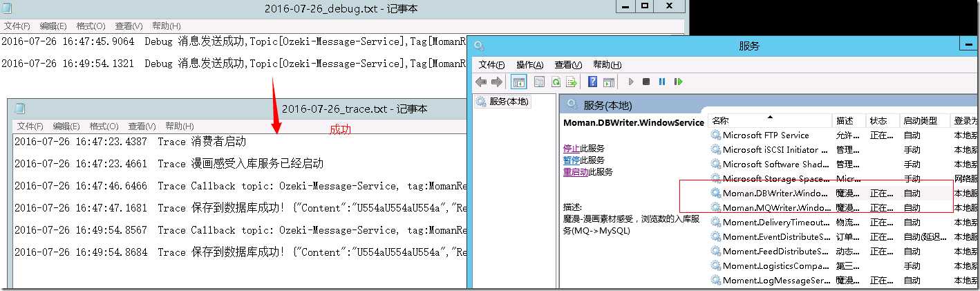
Task: Select the Moman.DBWriter.Windo... service name
Action: [x=775, y=194]
